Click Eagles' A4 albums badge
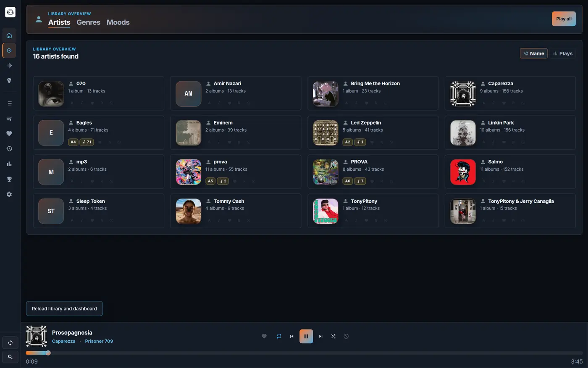588x368 pixels. (x=73, y=142)
